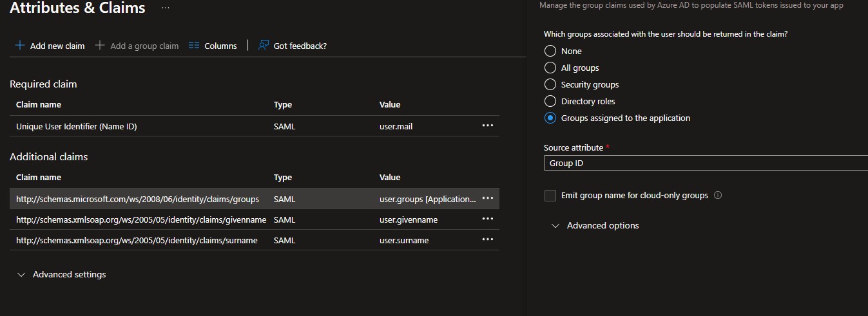Open the ellipsis menu for the surname claim

(488, 239)
